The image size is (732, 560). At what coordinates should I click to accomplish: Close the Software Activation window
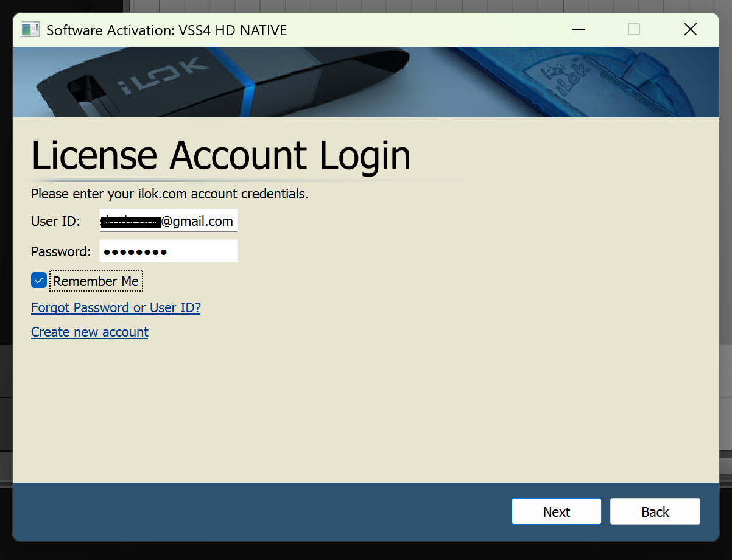point(690,29)
